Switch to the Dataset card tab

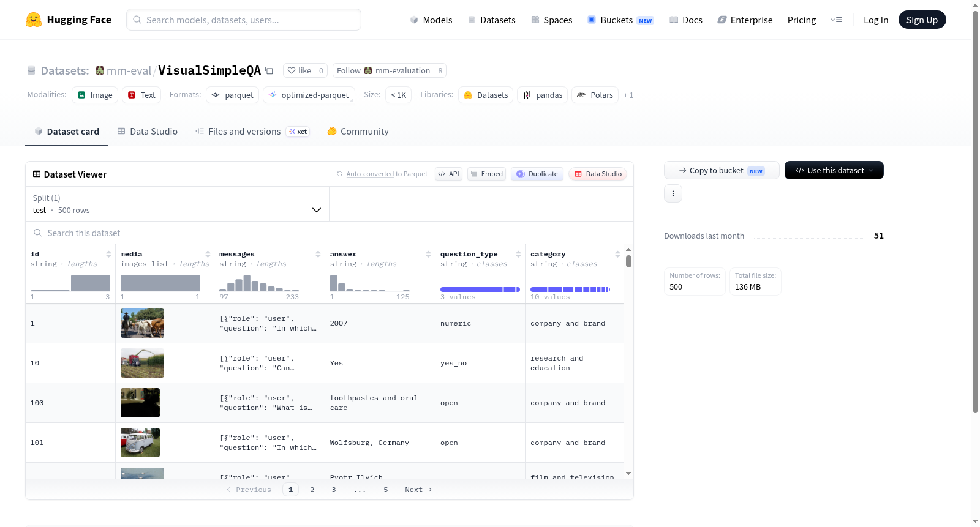(66, 132)
